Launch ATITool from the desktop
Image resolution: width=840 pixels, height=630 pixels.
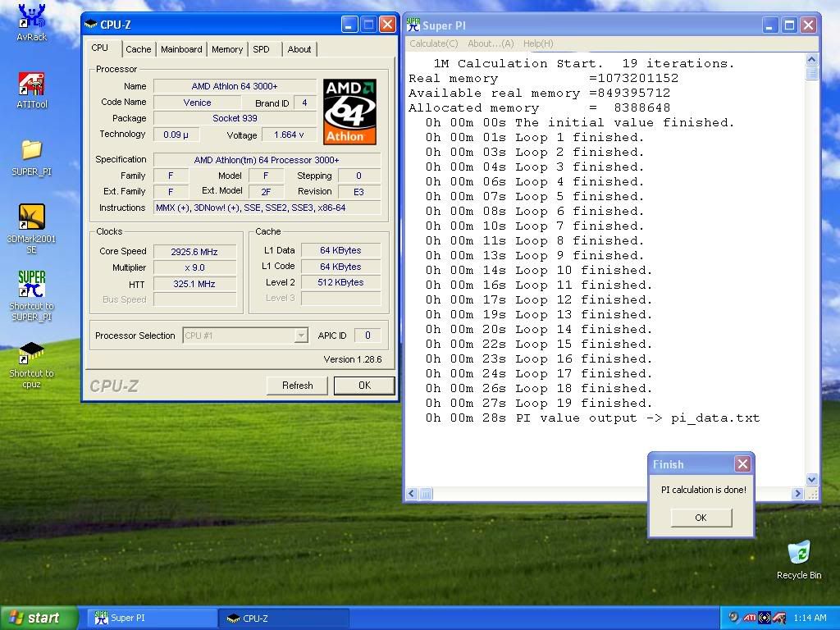tap(32, 90)
